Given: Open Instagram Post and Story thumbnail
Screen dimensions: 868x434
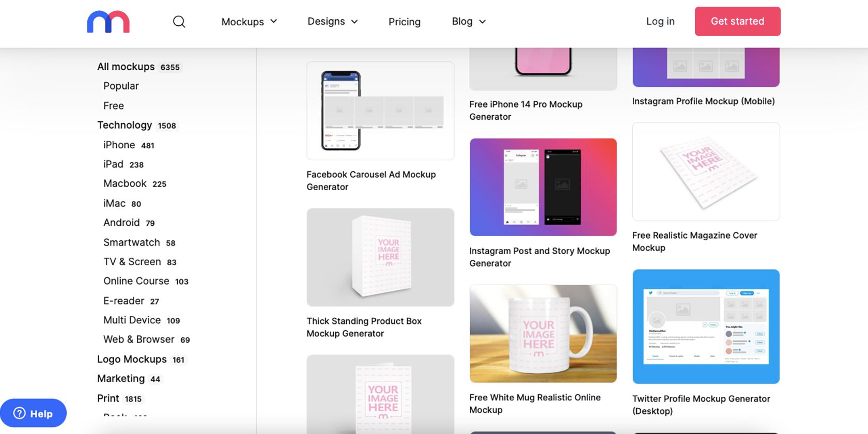Looking at the screenshot, I should [x=543, y=187].
